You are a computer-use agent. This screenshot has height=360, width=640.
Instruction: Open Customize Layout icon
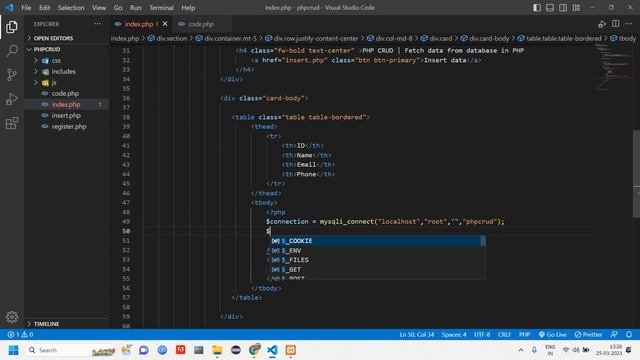coord(576,8)
